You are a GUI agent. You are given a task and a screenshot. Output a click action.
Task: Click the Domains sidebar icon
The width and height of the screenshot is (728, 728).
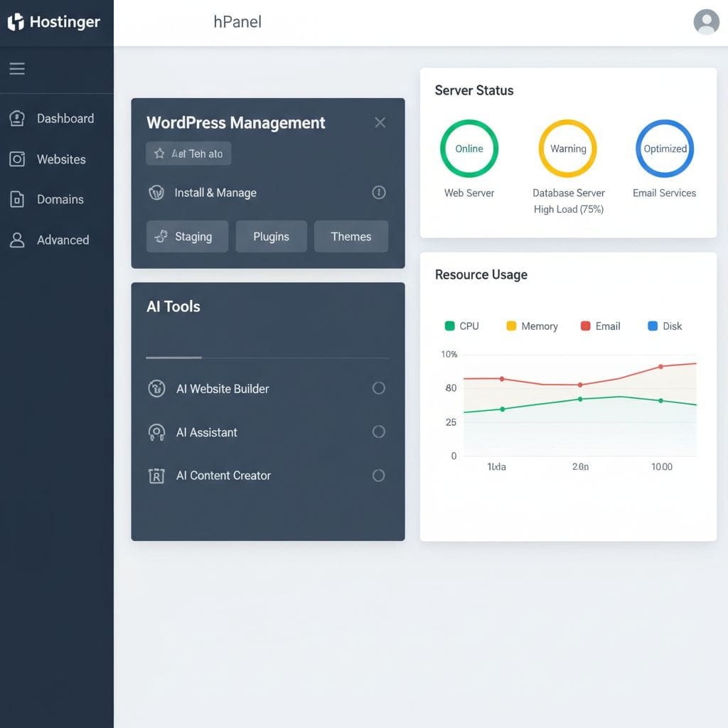17,200
